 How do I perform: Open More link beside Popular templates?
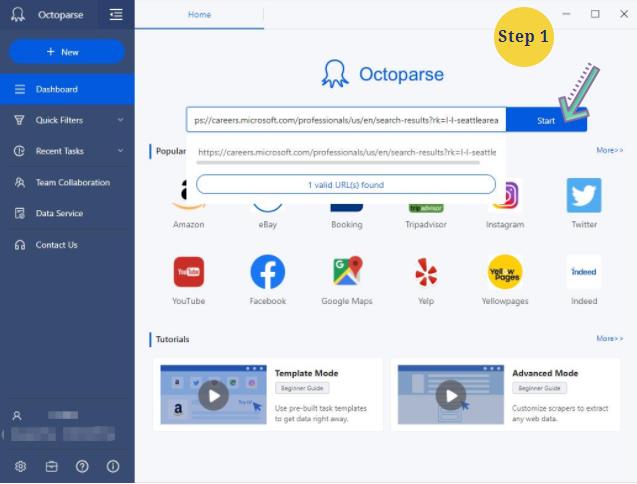click(x=609, y=150)
